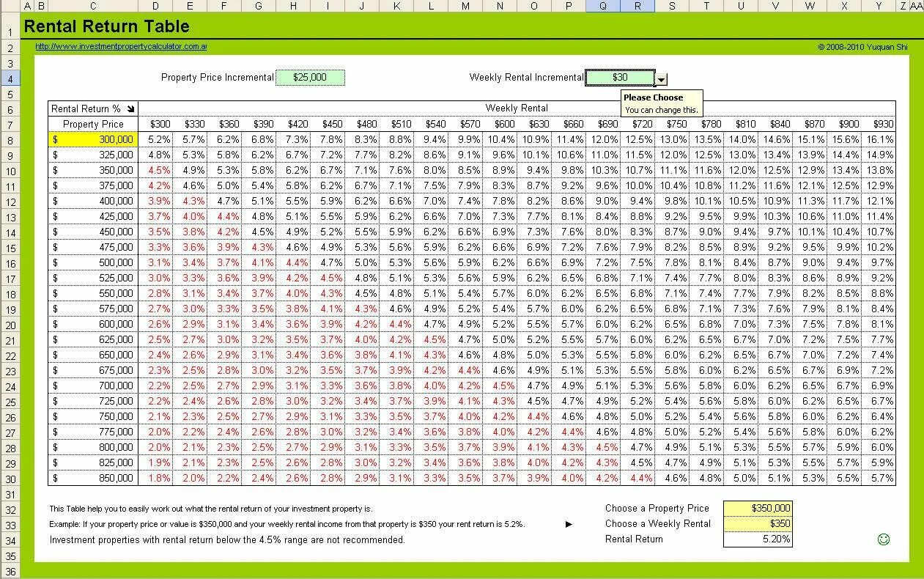Image resolution: width=924 pixels, height=579 pixels.
Task: Click the Choose a Property Price $350,000 cell
Action: [x=758, y=508]
